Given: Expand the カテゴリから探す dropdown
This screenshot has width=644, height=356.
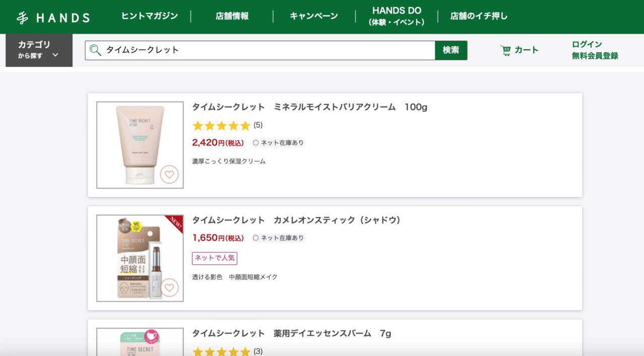Looking at the screenshot, I should 39,50.
